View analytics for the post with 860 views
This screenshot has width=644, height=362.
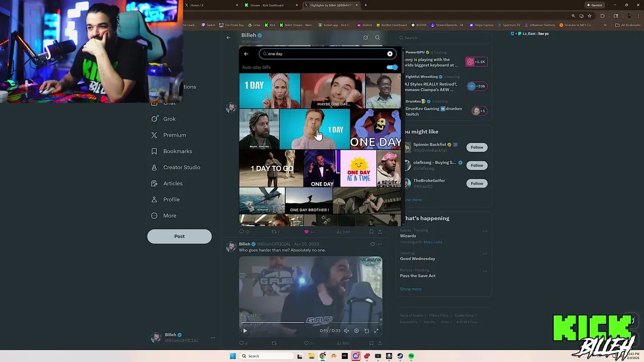343,343
